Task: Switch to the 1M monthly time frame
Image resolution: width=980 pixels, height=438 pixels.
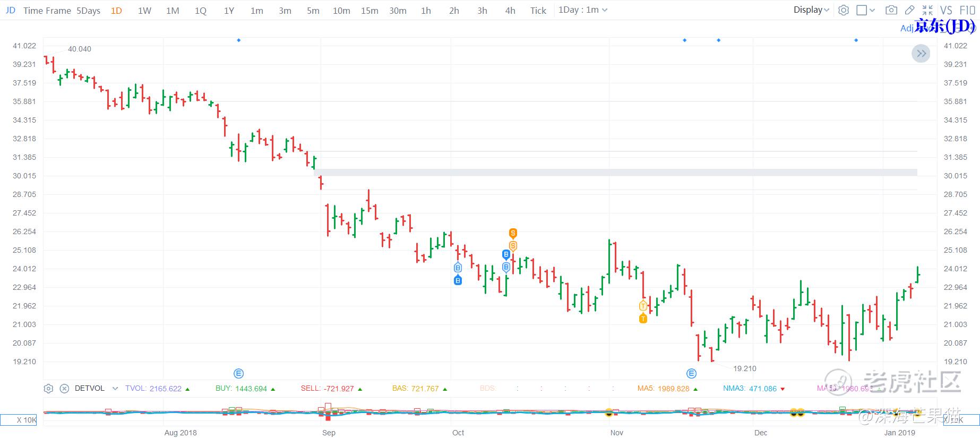Action: (173, 11)
